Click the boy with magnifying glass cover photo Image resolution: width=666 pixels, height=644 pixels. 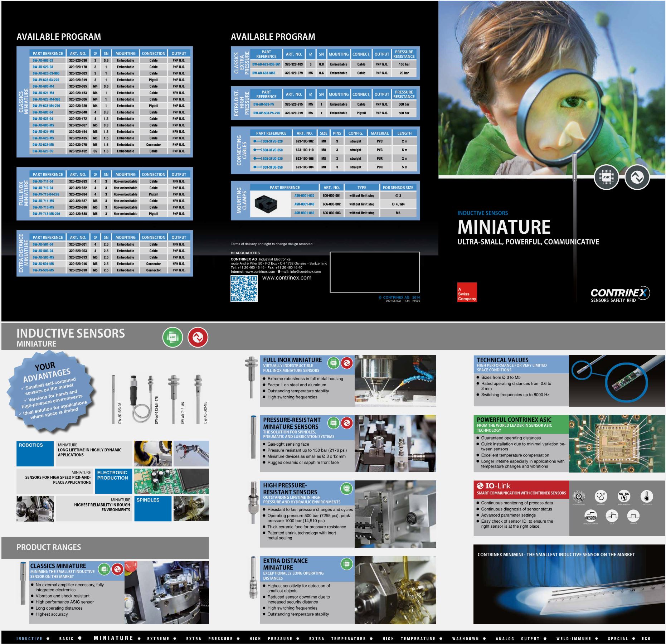[x=551, y=88]
